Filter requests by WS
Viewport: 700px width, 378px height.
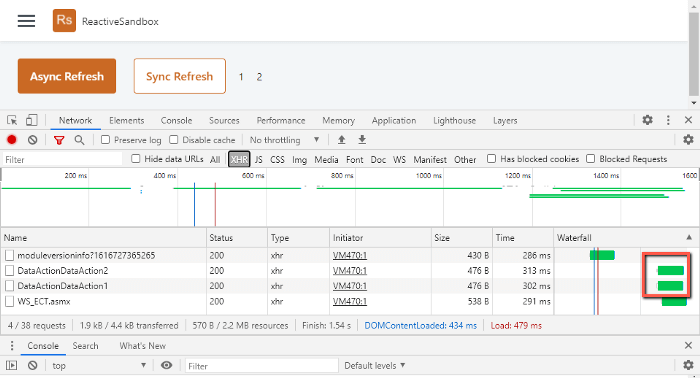[x=400, y=159]
